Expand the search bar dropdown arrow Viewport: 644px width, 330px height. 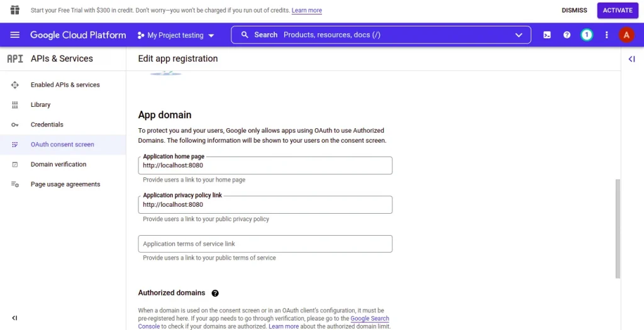[519, 35]
